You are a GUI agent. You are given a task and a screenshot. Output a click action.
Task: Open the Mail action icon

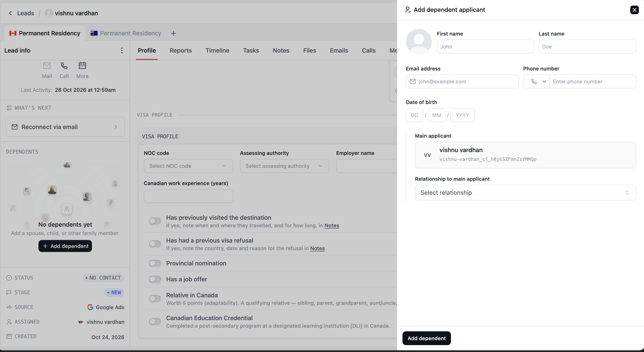pos(47,66)
